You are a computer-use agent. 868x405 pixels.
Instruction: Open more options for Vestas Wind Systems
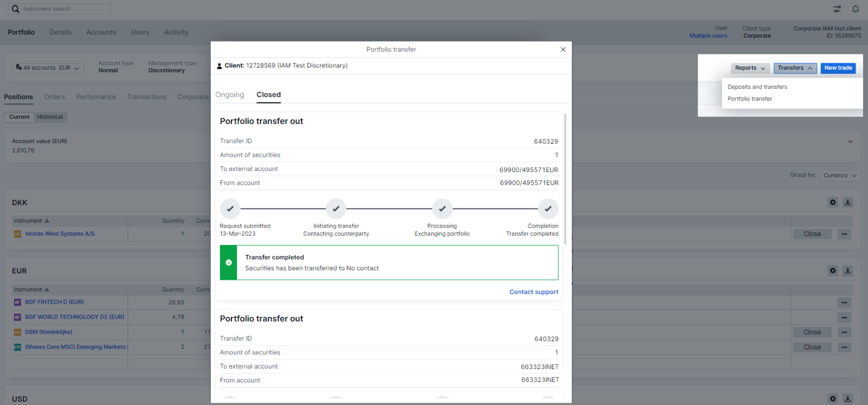tap(844, 234)
